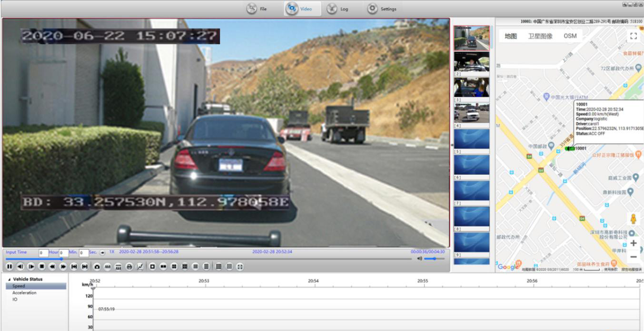This screenshot has height=331, width=644.
Task: Toggle the chart graph icon
Action: coord(140,267)
